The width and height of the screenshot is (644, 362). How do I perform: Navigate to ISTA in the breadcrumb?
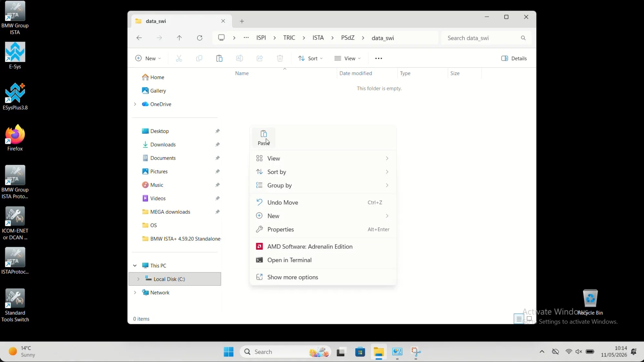[x=318, y=38]
